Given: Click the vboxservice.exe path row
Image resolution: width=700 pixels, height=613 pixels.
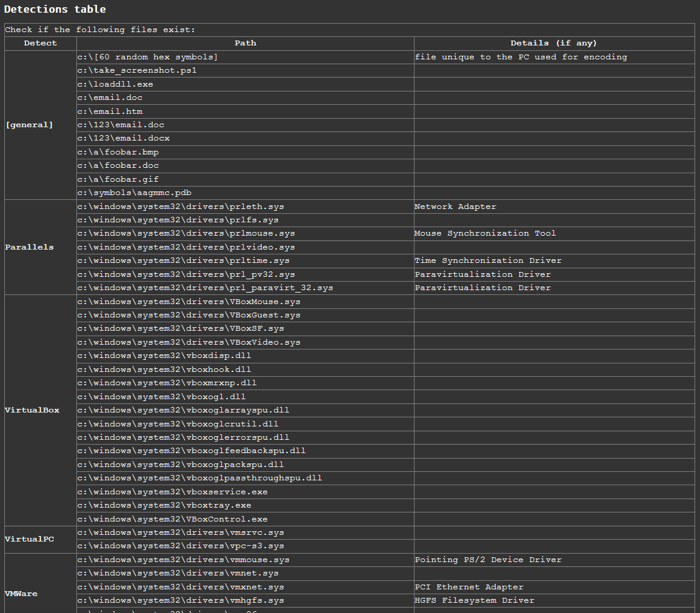Looking at the screenshot, I should [172, 492].
